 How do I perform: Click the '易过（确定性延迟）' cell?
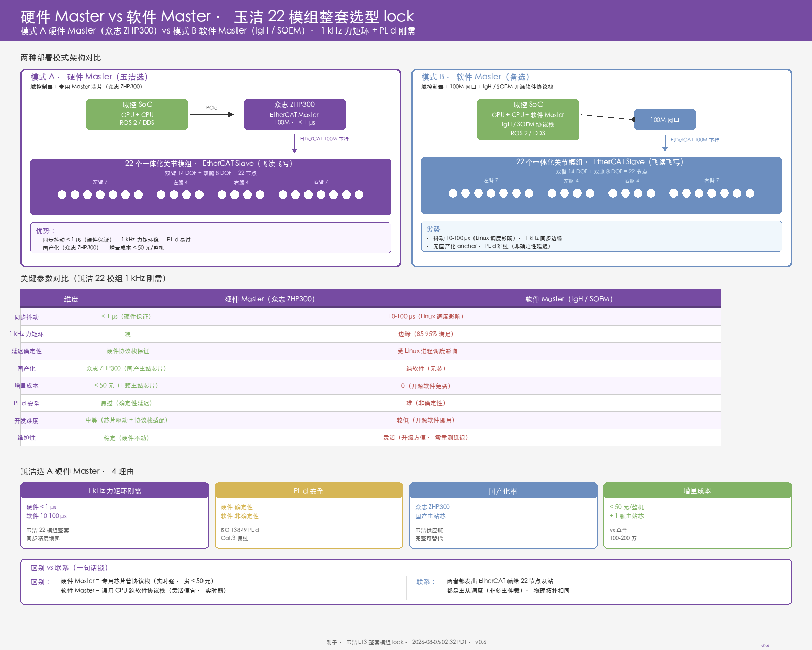tap(126, 403)
